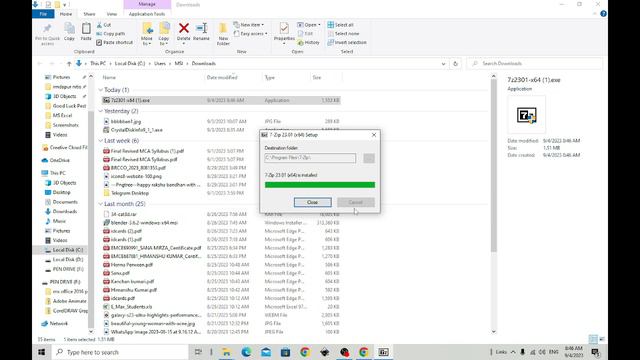Viewport: 640px width, 360px height.
Task: Collapse the Last week (6) group
Action: pos(101,140)
